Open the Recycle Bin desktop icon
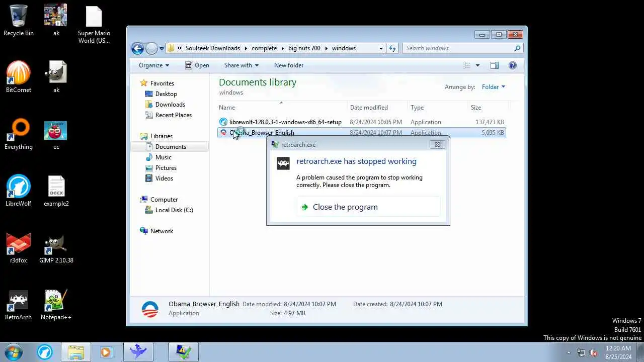644x362 pixels. (x=19, y=20)
